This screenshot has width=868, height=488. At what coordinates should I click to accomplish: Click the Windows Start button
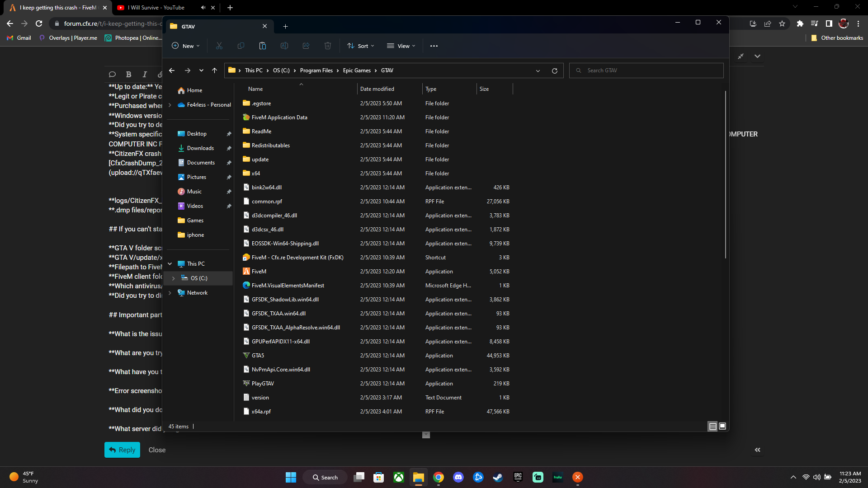291,477
